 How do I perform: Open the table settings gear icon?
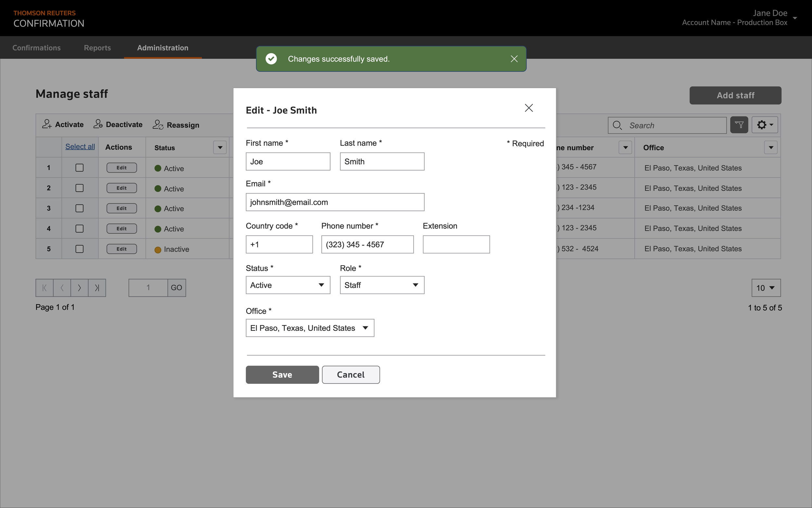click(764, 125)
